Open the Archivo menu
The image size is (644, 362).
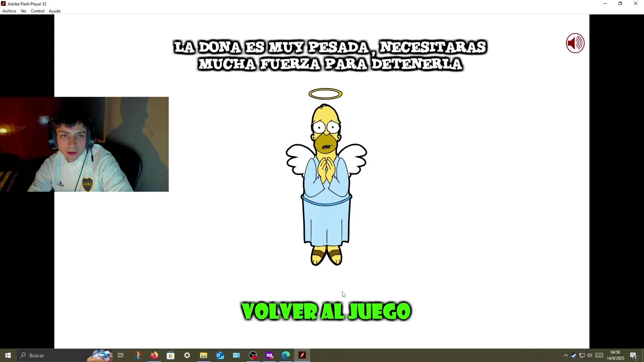[9, 11]
